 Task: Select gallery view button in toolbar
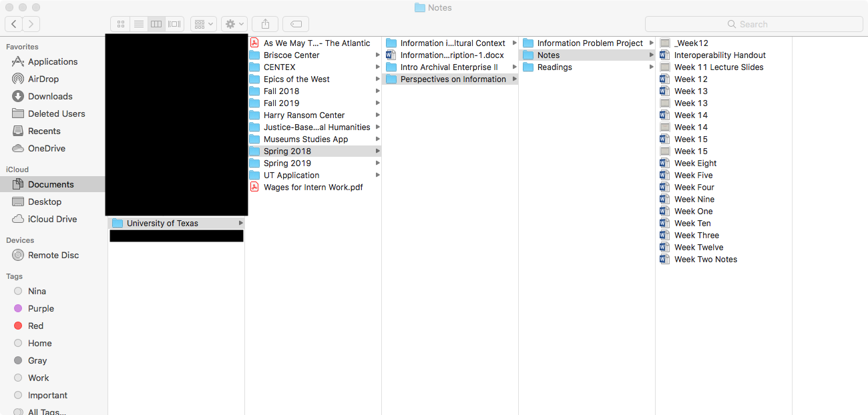[x=175, y=24]
